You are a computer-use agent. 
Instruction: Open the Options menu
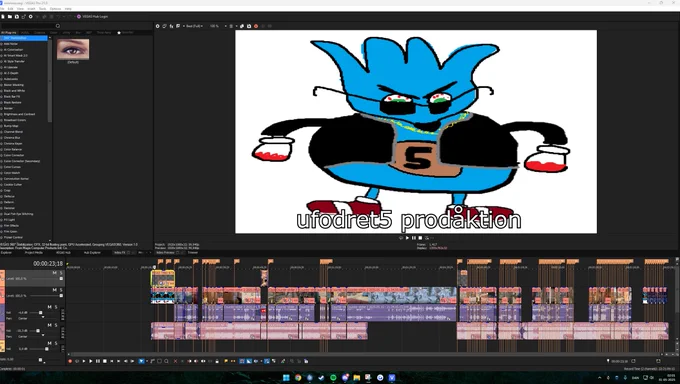[x=56, y=9]
